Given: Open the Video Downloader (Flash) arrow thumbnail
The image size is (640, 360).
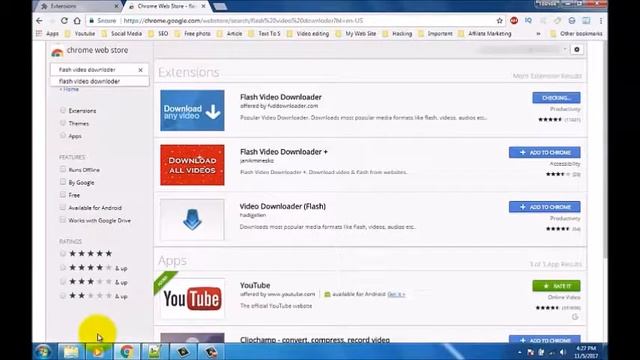Looking at the screenshot, I should [x=192, y=220].
